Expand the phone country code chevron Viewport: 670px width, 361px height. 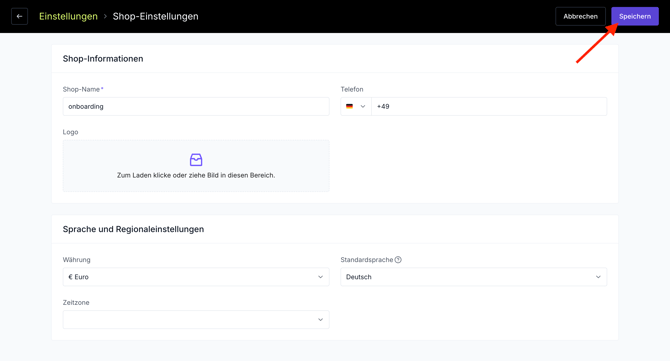[x=363, y=106]
